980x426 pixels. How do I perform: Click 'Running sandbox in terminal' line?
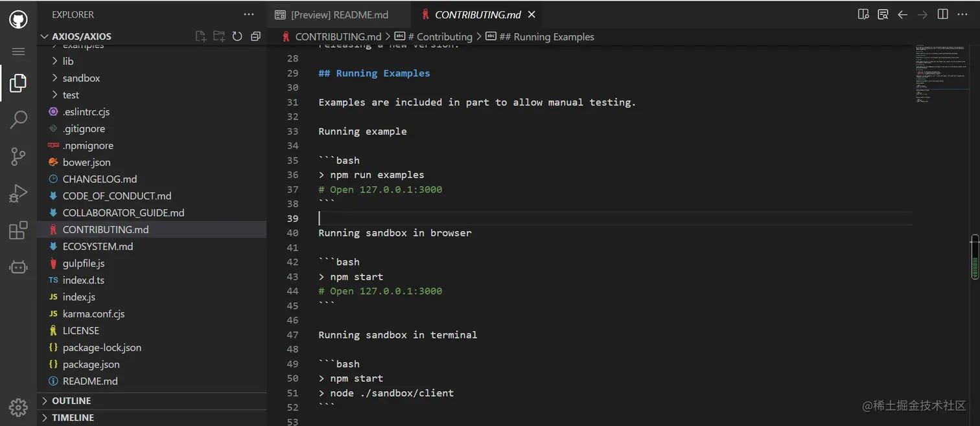pyautogui.click(x=397, y=335)
